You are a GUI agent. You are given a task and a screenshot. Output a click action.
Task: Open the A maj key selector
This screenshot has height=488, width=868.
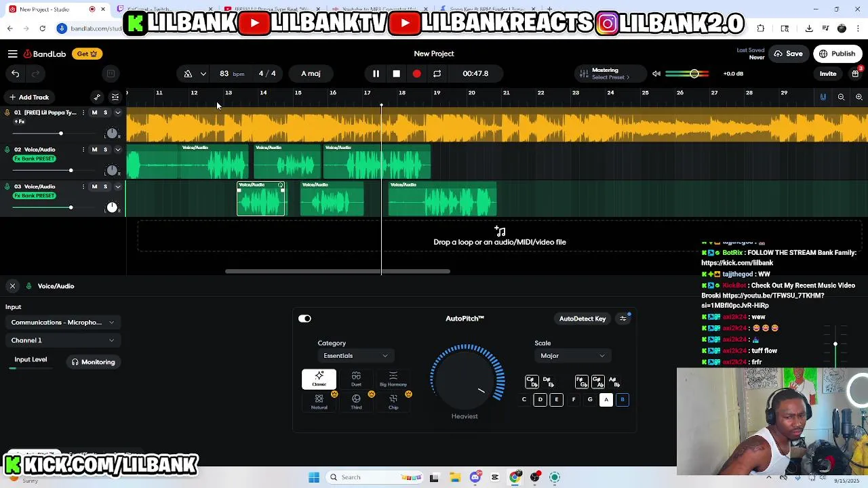click(x=311, y=73)
